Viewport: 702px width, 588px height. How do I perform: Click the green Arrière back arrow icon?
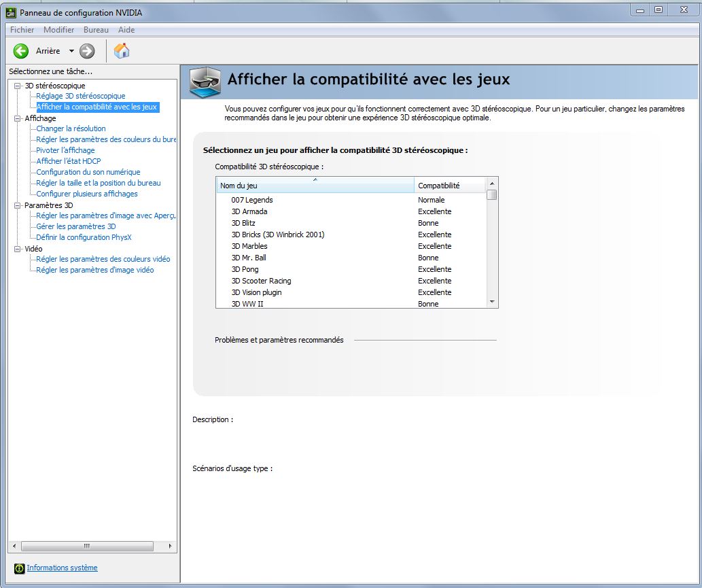pos(20,51)
